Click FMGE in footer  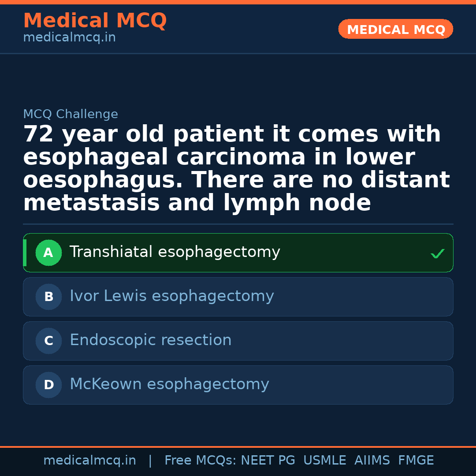pos(416,461)
